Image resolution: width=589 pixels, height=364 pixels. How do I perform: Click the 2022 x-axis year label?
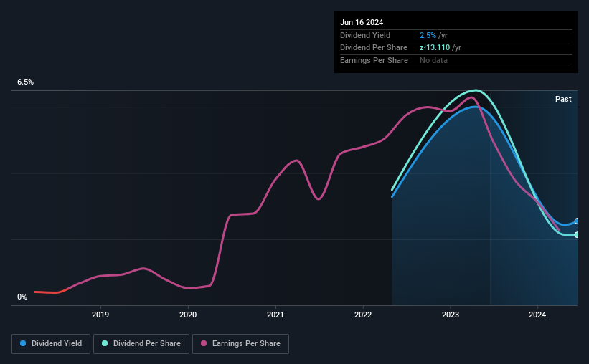[x=363, y=315]
